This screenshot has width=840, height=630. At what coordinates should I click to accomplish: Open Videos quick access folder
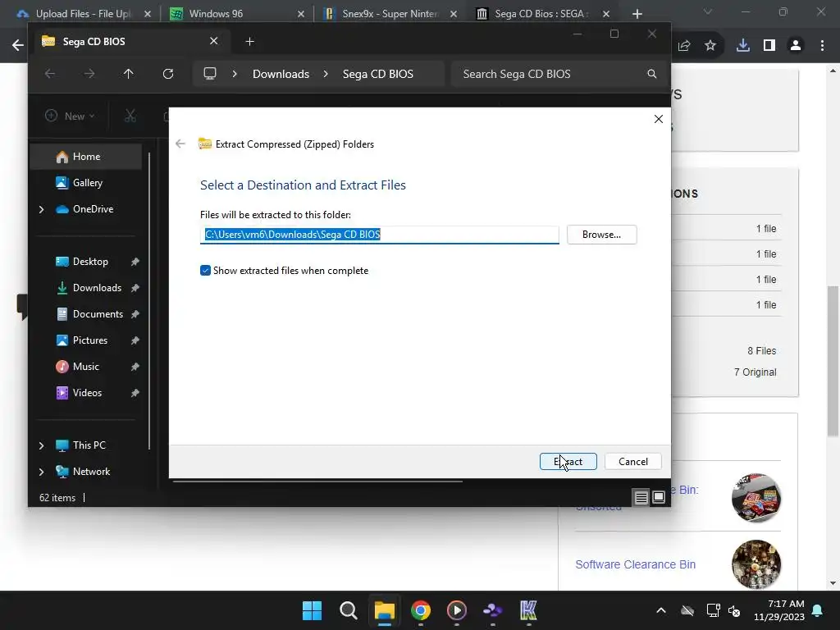[85, 393]
